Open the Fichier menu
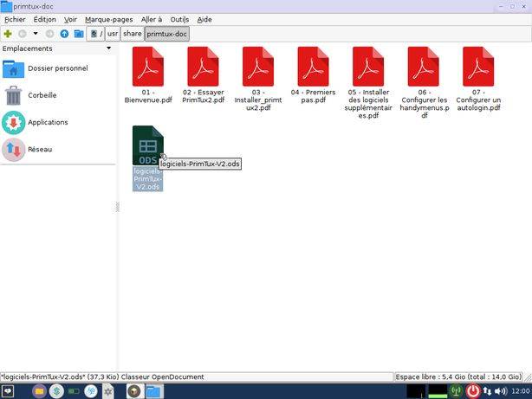Screen dimensions: 532x399 pyautogui.click(x=15, y=20)
